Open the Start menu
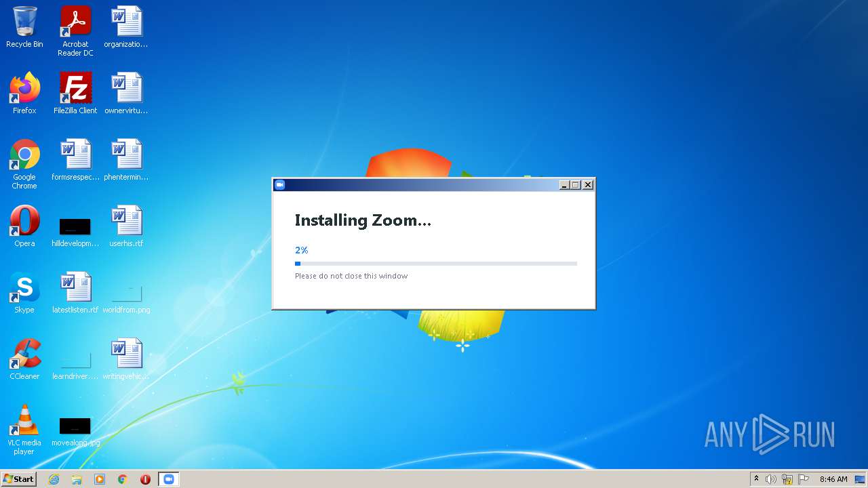The image size is (868, 488). pyautogui.click(x=19, y=479)
